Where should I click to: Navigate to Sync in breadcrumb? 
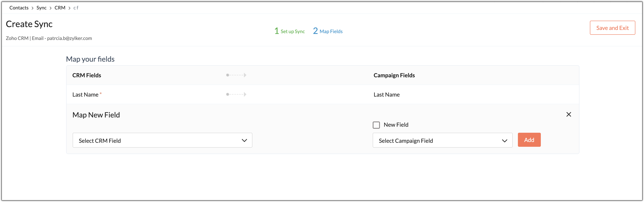[41, 8]
